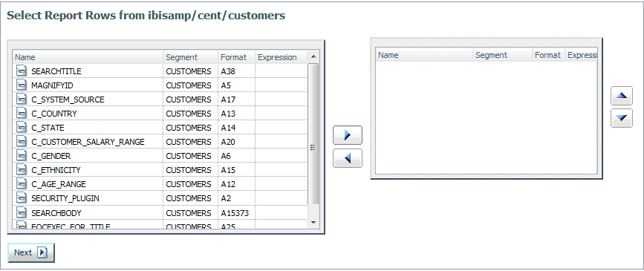Select the SEARCHBODY row
Viewport: 644px width, 271px height.
[160, 212]
